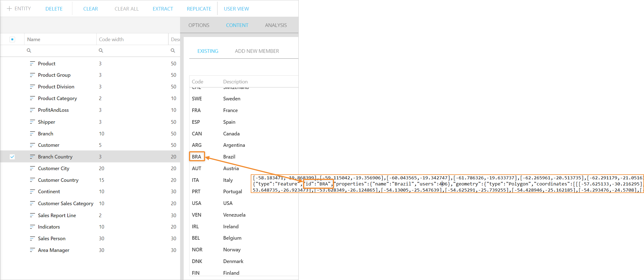Click the Code width column search icon
The image size is (644, 280).
[x=101, y=51]
